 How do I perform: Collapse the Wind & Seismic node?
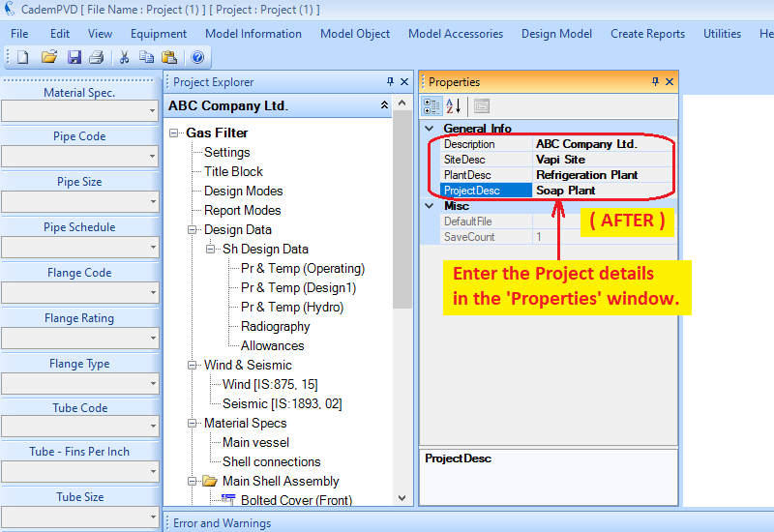coord(192,365)
